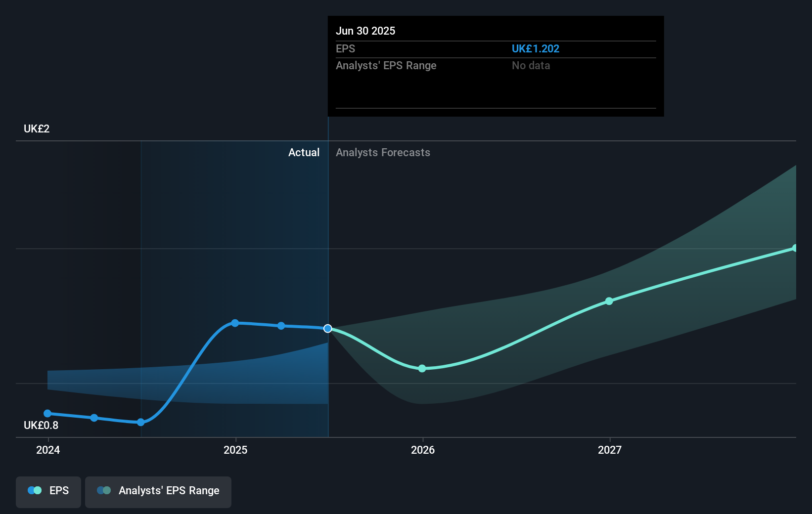Click the 2027 x-axis label
The width and height of the screenshot is (812, 514).
pyautogui.click(x=610, y=450)
